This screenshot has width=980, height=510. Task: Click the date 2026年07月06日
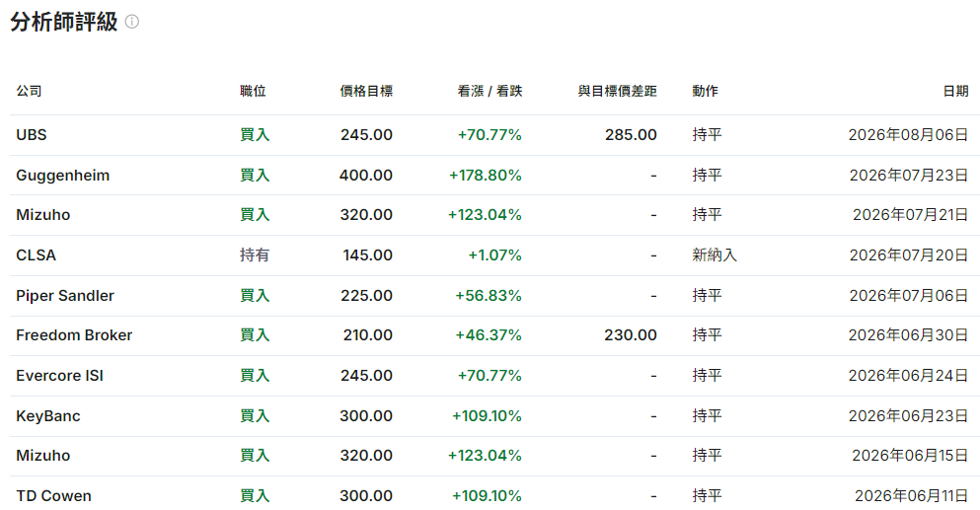pos(909,296)
